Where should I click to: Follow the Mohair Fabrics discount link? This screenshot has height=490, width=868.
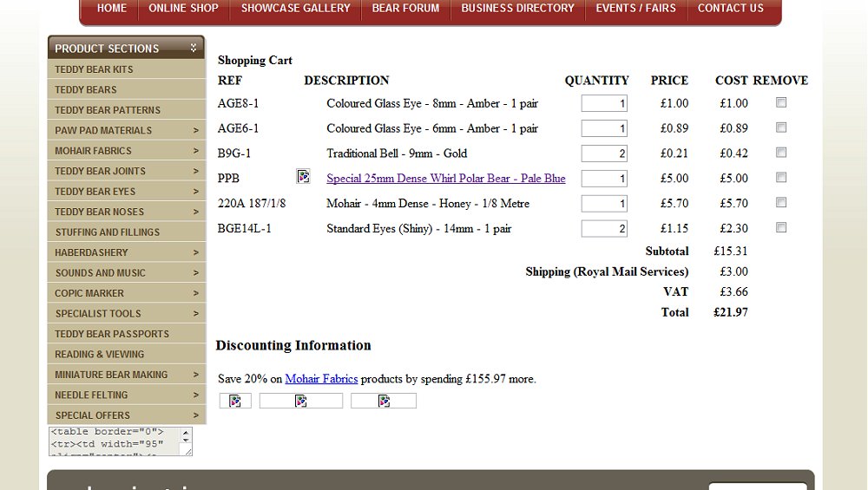tap(321, 379)
